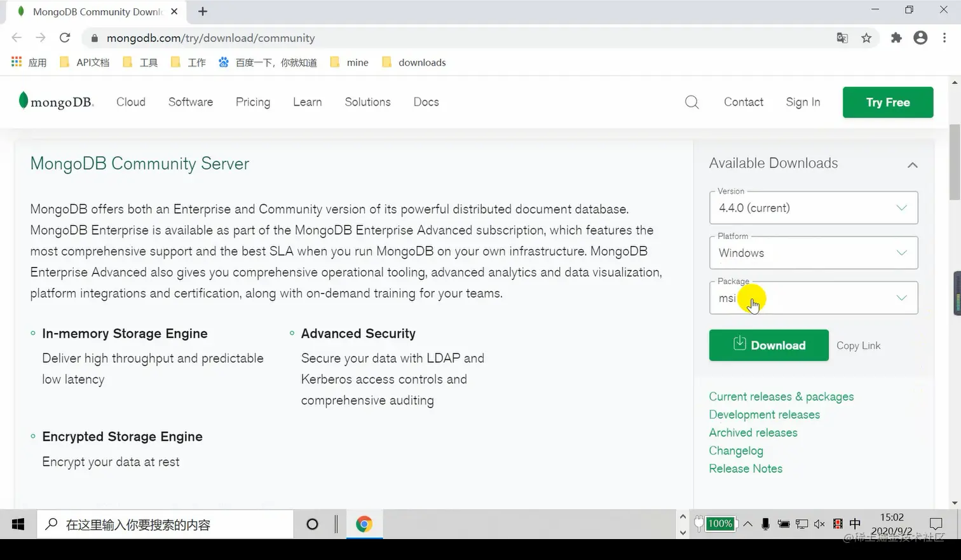Image resolution: width=961 pixels, height=560 pixels.
Task: Open the 百度一下 bookmark
Action: (268, 62)
